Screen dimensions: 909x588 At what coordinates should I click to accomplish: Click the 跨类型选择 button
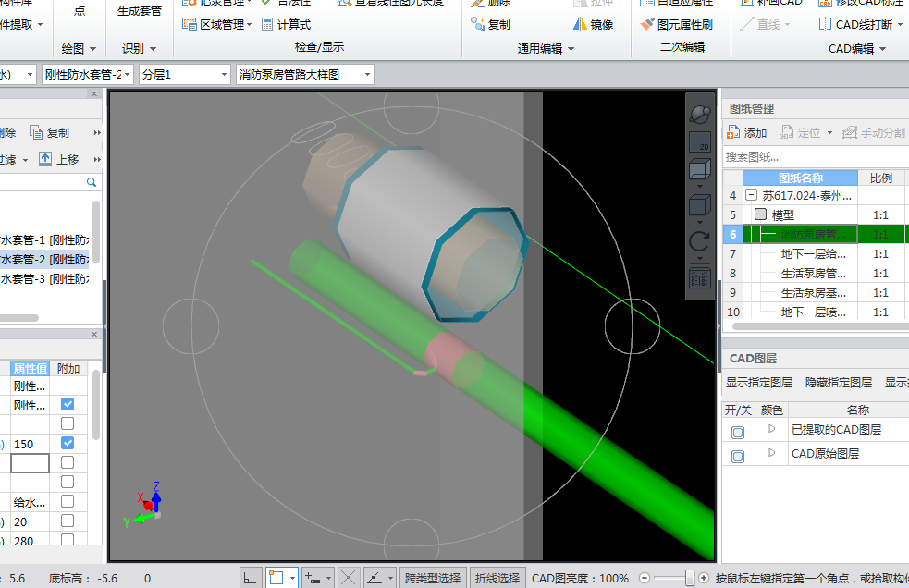pos(433,578)
